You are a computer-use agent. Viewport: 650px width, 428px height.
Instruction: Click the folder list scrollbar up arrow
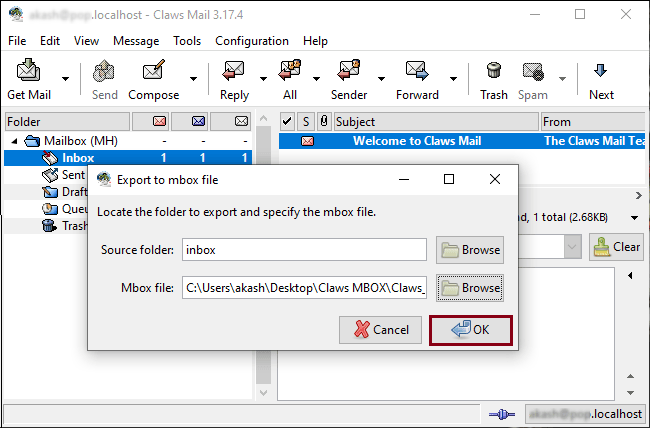click(x=263, y=119)
